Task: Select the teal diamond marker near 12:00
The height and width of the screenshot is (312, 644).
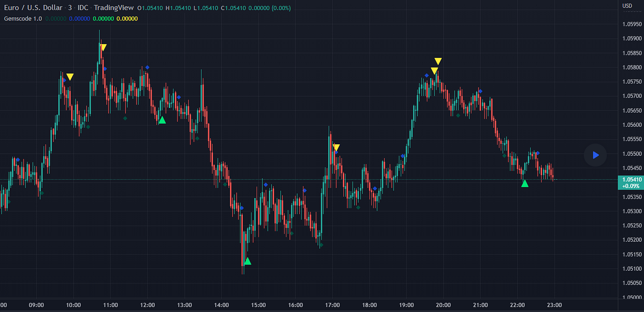Action: pyautogui.click(x=125, y=118)
